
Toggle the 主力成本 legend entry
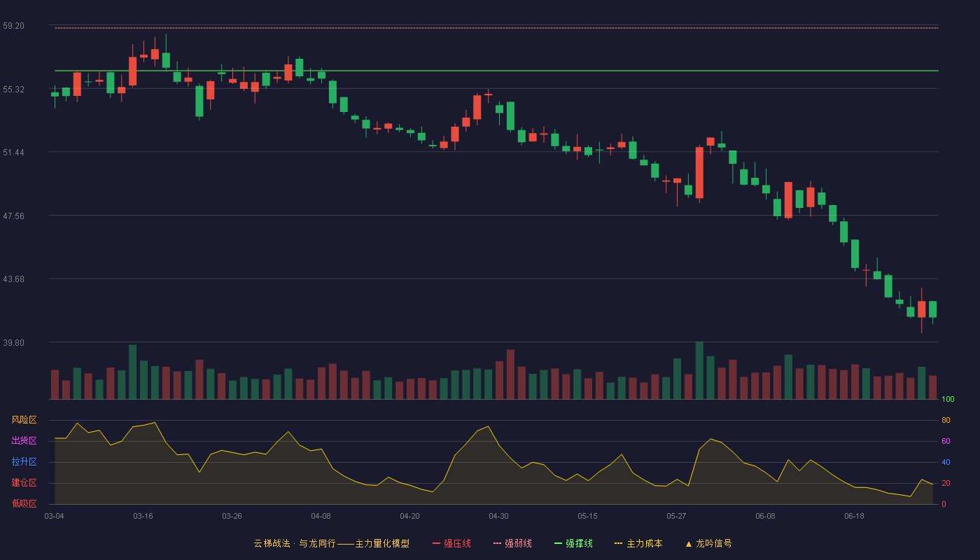click(x=638, y=543)
